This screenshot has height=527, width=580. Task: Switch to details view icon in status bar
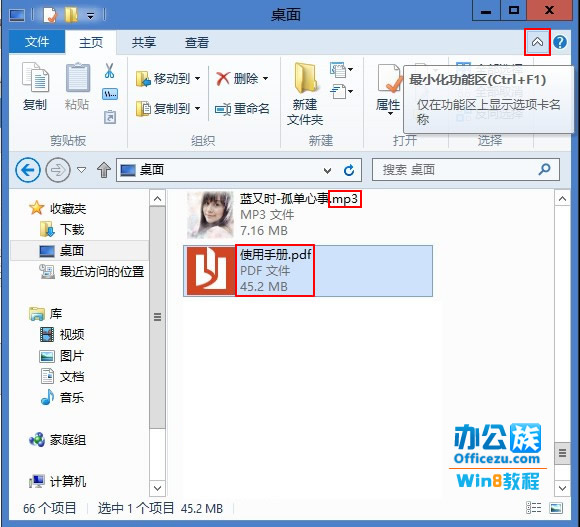point(533,508)
